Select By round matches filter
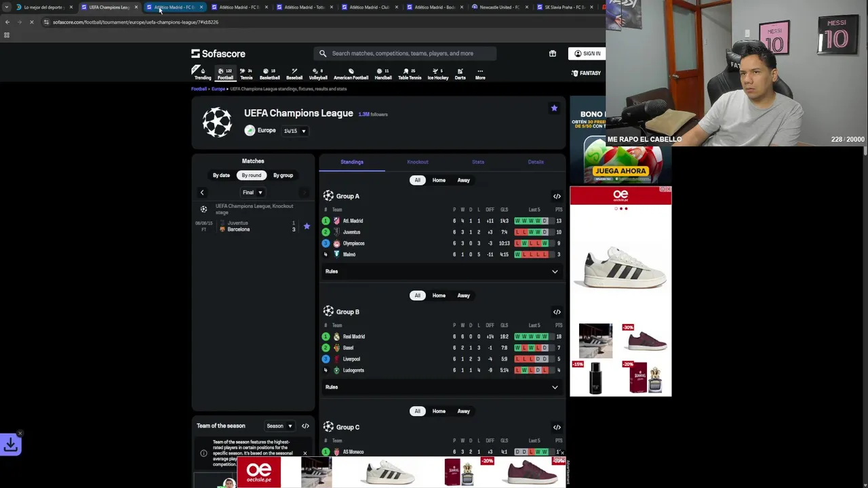This screenshot has width=868, height=488. click(x=252, y=176)
